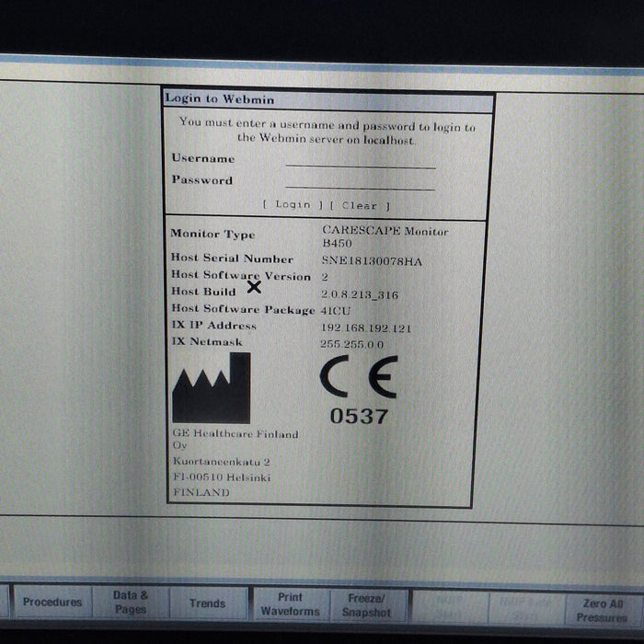This screenshot has width=644, height=644.
Task: Click the [ Login ] button
Action: pyautogui.click(x=293, y=204)
